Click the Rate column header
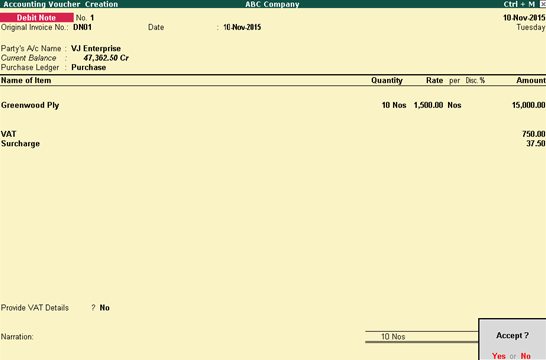Image resolution: width=546 pixels, height=360 pixels. (x=435, y=80)
